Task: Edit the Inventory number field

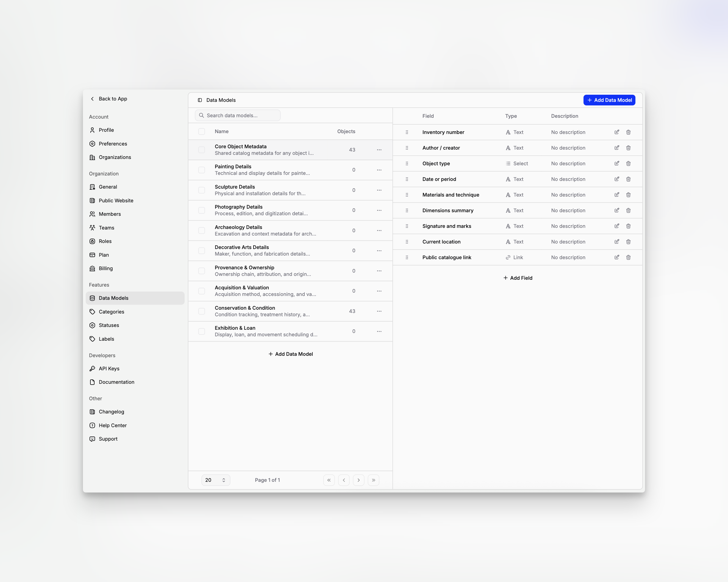Action: tap(616, 132)
